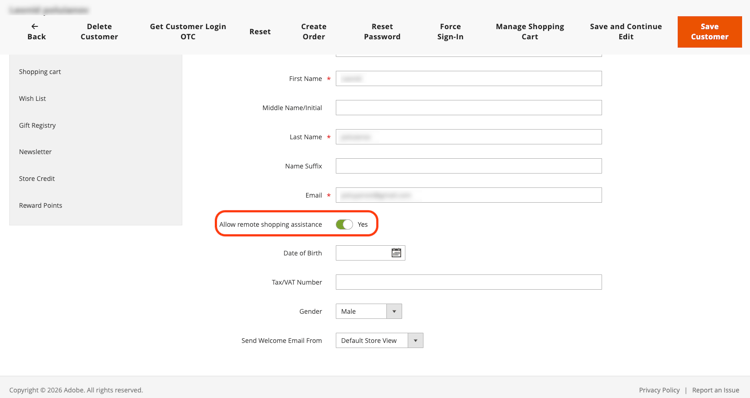Open the Privacy Policy link
The image size is (750, 398).
click(x=659, y=390)
